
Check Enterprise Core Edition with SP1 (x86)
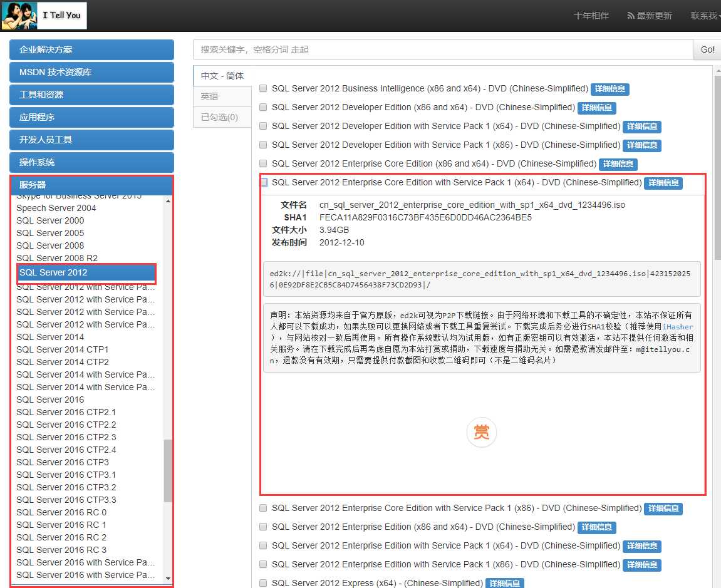coord(263,508)
